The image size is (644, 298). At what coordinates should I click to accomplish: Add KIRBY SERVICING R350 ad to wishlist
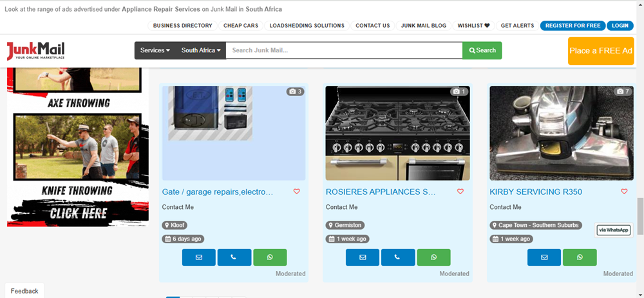click(624, 192)
